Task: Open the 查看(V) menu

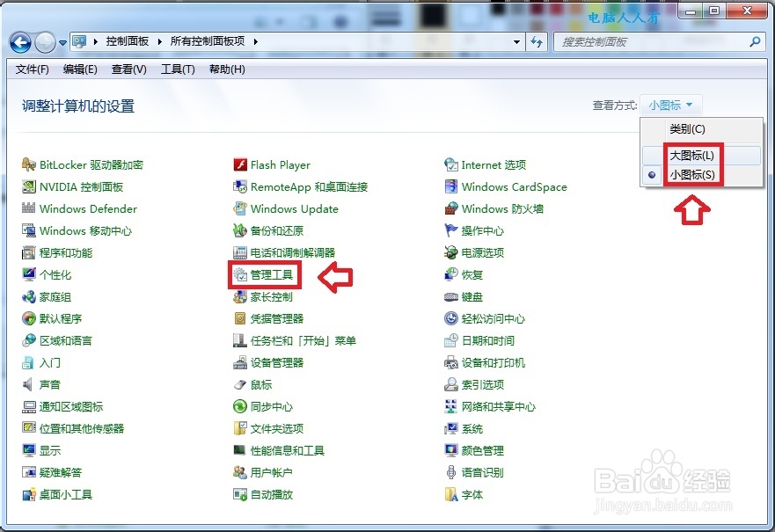Action: pos(127,69)
